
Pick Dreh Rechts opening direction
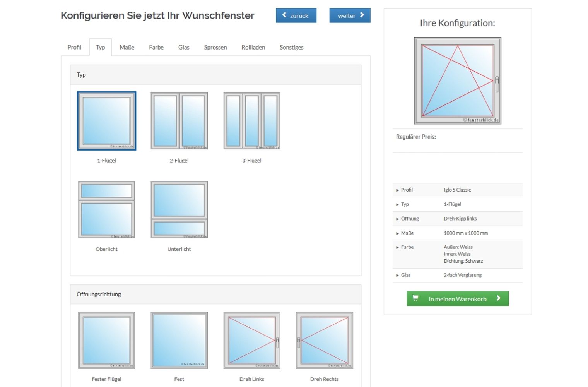coord(324,340)
